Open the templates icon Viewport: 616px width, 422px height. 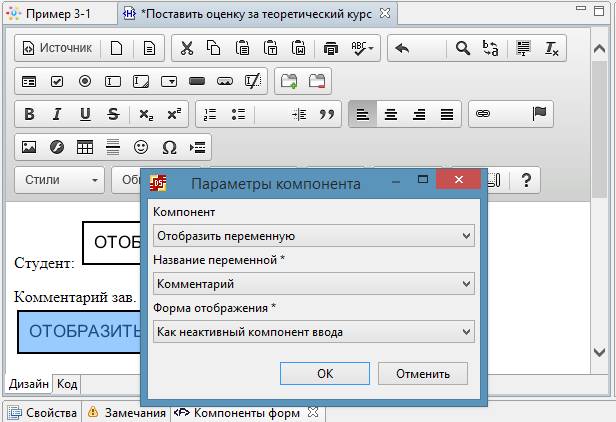[149, 48]
